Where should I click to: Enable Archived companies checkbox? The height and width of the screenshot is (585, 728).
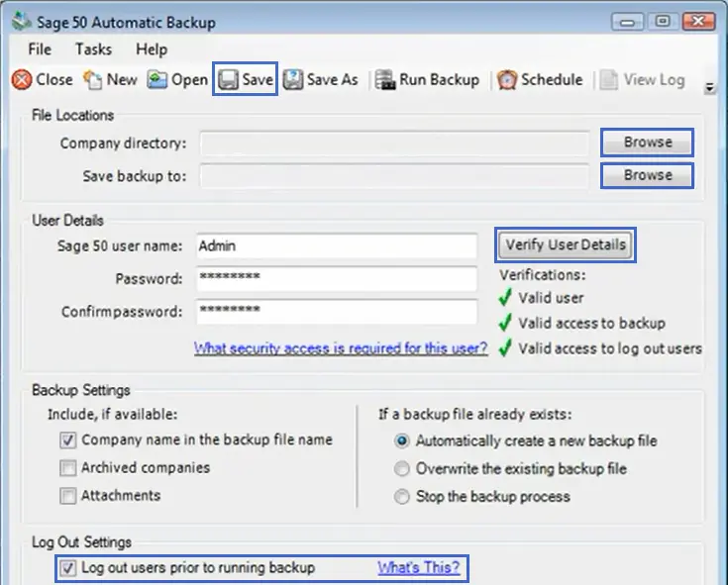[x=67, y=467]
